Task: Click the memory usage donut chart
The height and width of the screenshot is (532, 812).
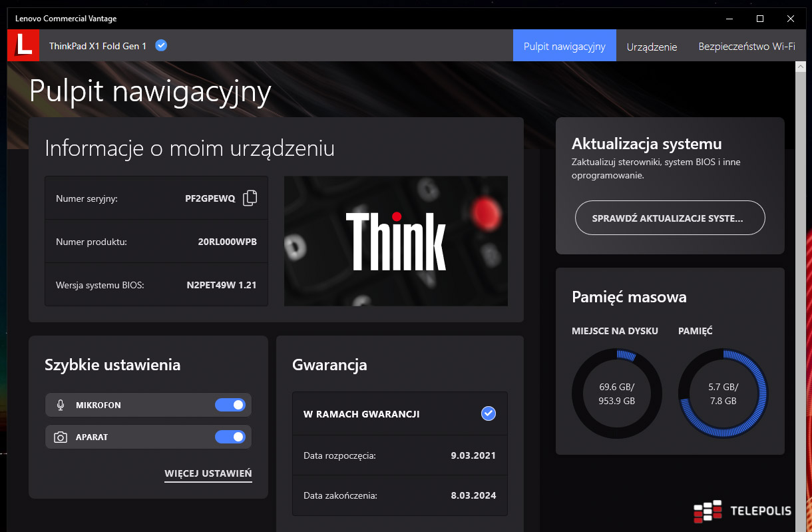Action: tap(723, 394)
